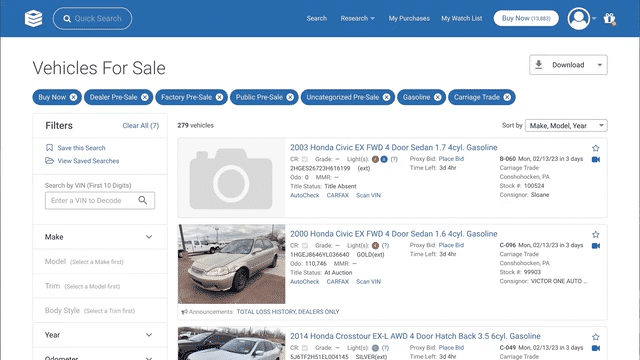
Task: Click TOTAL LOSS HISTORY, DEALERS ONLY announcement
Action: point(288,311)
